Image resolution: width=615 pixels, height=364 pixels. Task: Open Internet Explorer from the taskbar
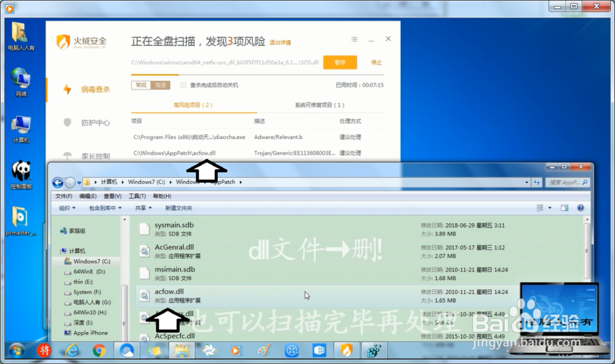coord(72,350)
